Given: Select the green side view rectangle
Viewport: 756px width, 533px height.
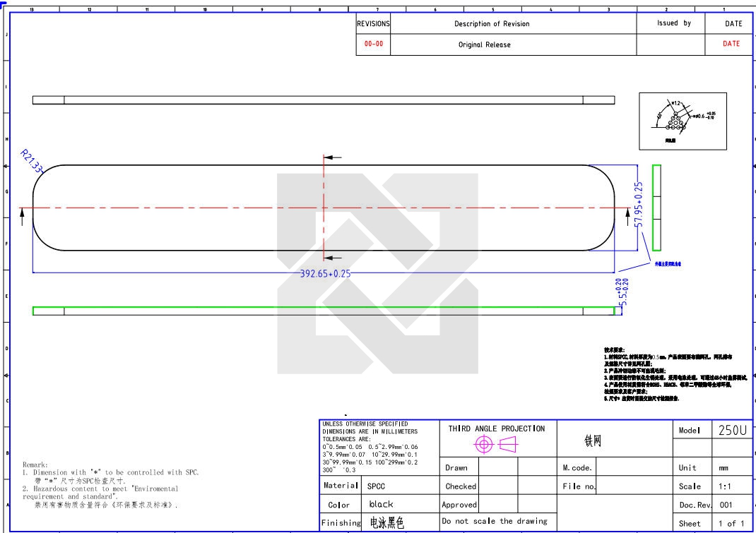Looking at the screenshot, I should (x=656, y=208).
